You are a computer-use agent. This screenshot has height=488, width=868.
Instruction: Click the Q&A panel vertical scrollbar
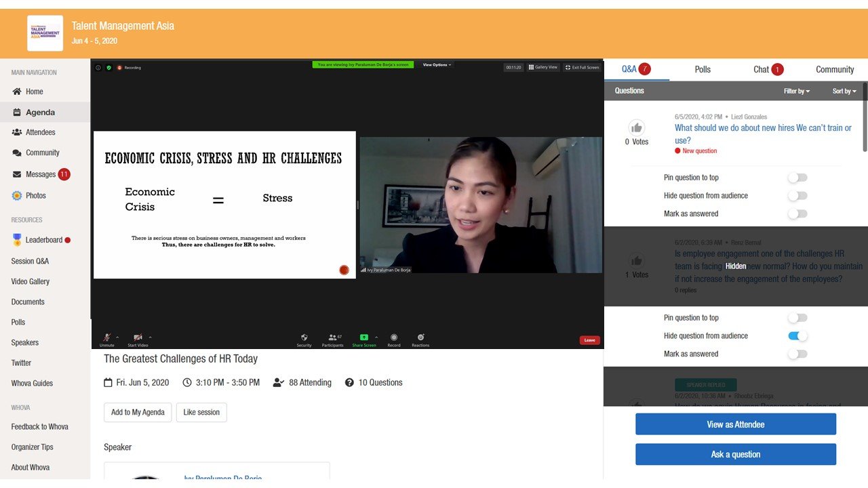click(865, 125)
